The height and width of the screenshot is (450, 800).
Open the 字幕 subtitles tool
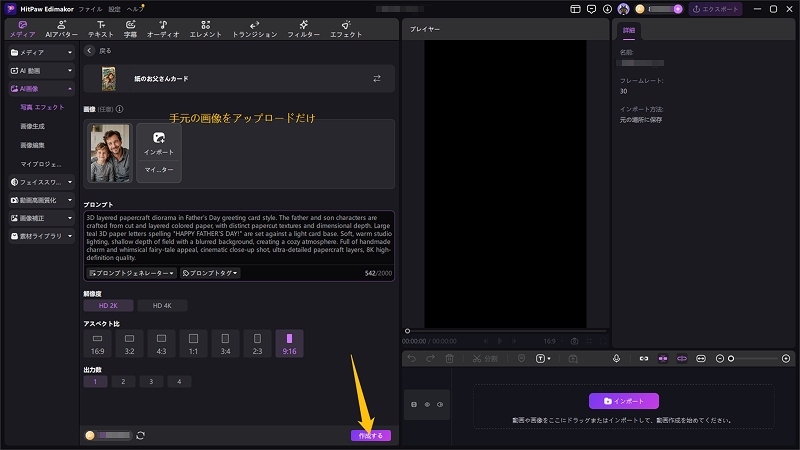point(131,29)
